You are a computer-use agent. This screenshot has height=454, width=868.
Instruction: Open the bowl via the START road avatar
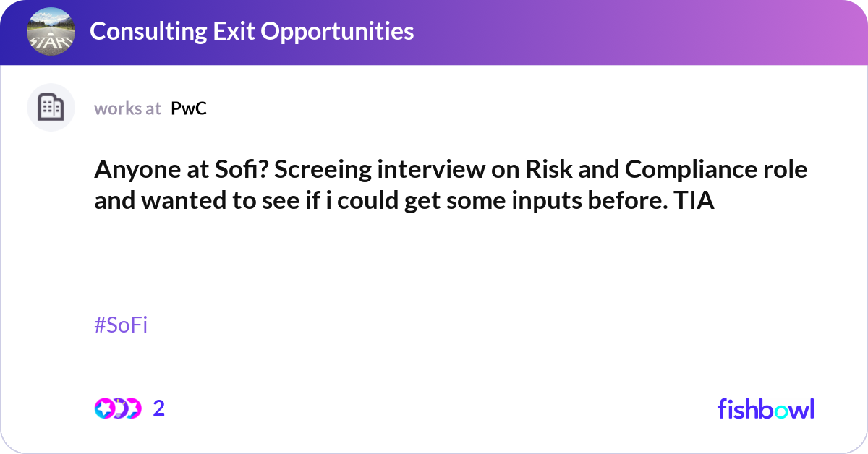click(x=51, y=31)
